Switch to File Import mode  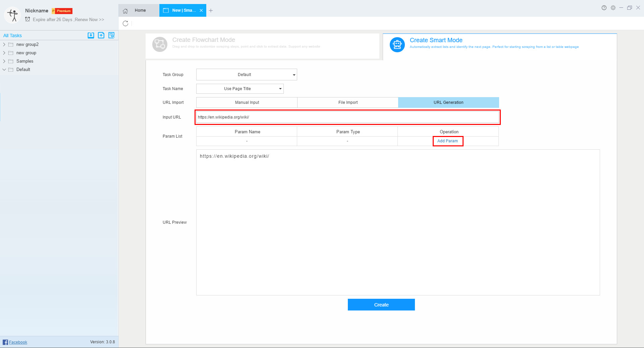coord(347,102)
